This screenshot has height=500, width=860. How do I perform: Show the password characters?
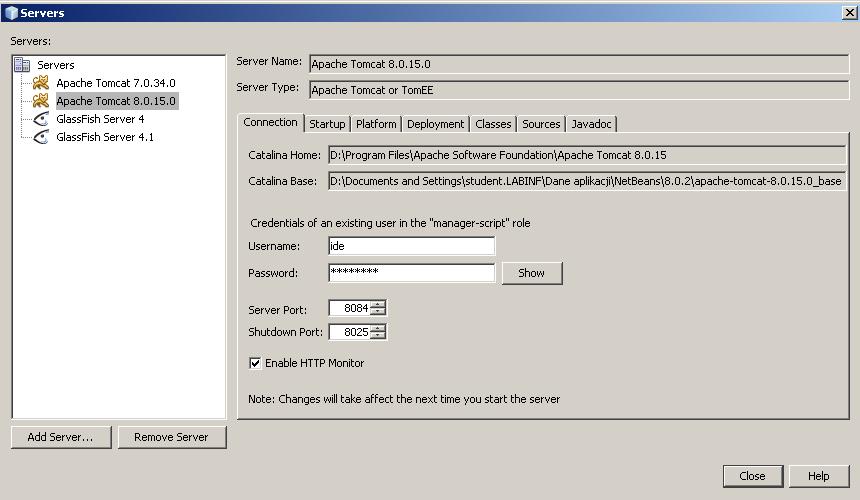pyautogui.click(x=531, y=273)
